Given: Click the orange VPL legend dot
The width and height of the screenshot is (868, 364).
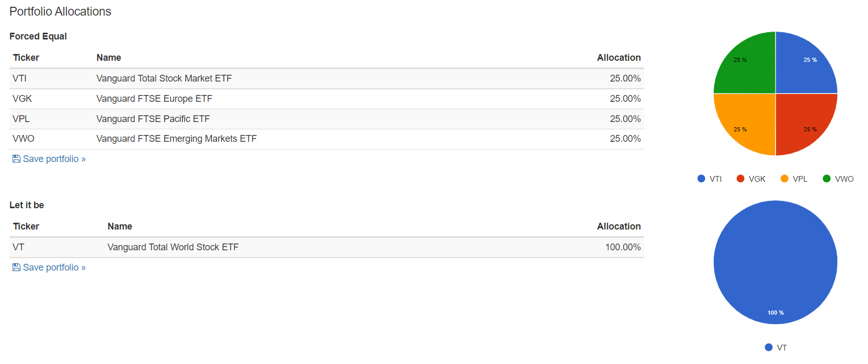Looking at the screenshot, I should pos(784,179).
